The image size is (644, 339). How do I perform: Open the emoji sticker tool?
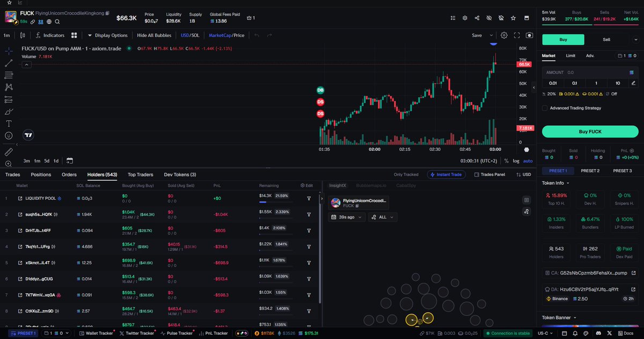[9, 136]
